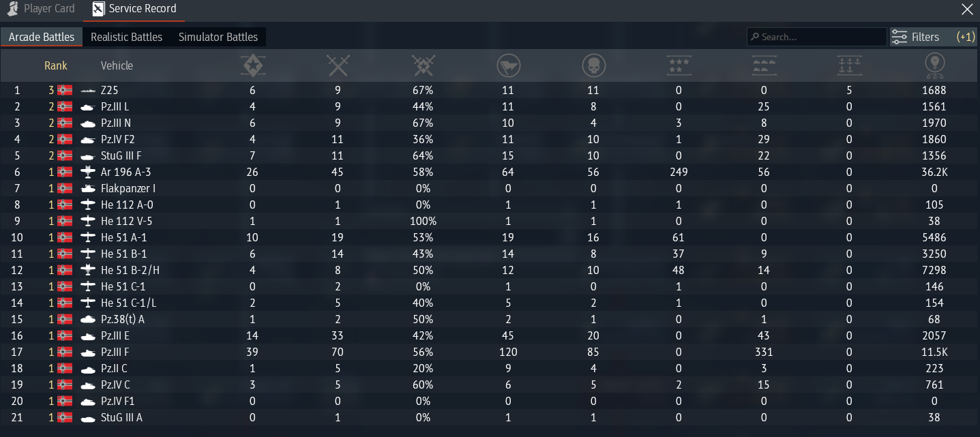980x437 pixels.
Task: Sort by naval targets anchors icon
Action: click(x=849, y=65)
